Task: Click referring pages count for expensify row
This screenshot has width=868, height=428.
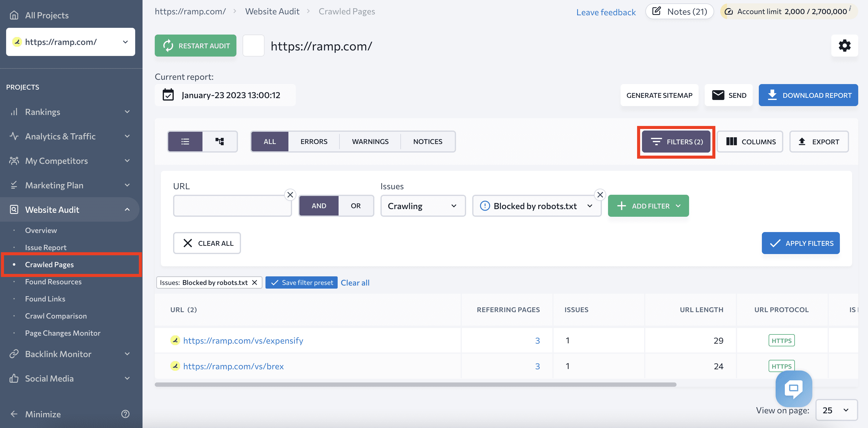Action: point(537,340)
